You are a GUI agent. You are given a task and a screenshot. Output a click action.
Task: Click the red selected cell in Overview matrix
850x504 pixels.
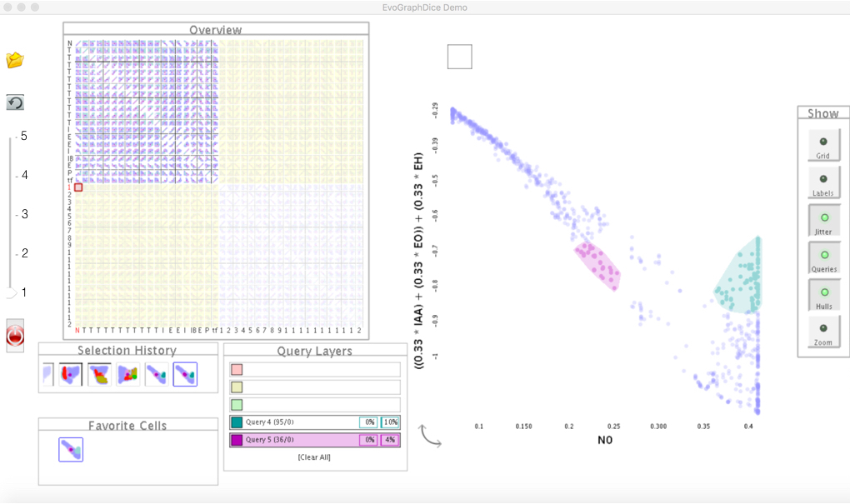pos(78,187)
